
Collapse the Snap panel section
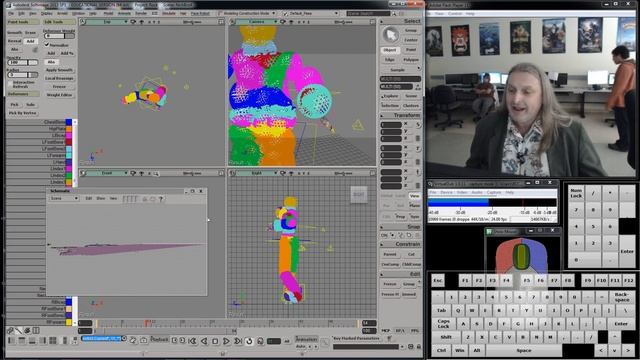tap(382, 227)
